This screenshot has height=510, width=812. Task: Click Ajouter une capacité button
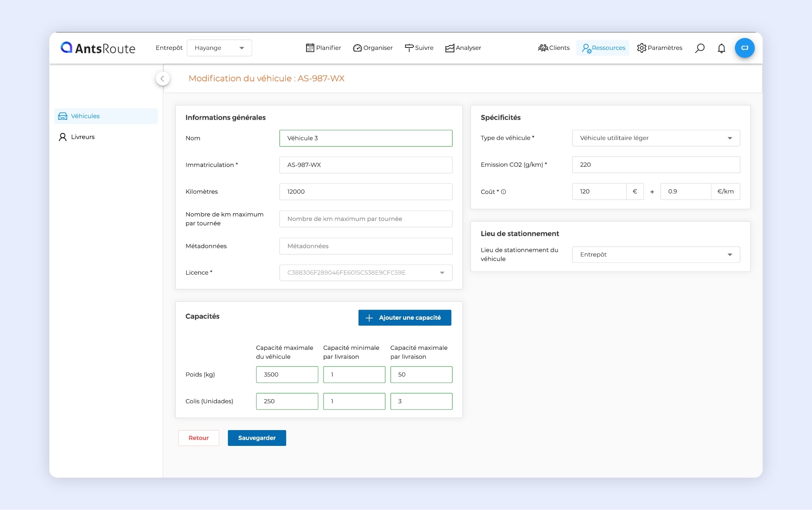coord(404,318)
